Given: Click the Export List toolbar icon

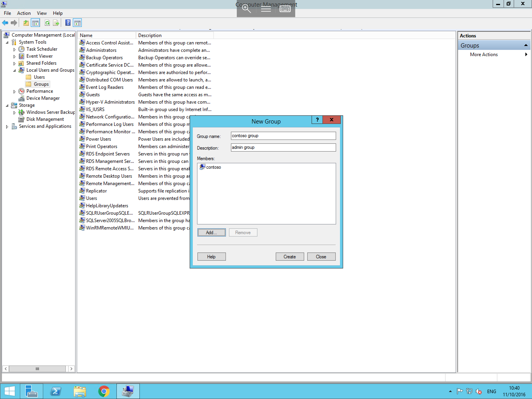Looking at the screenshot, I should 56,23.
